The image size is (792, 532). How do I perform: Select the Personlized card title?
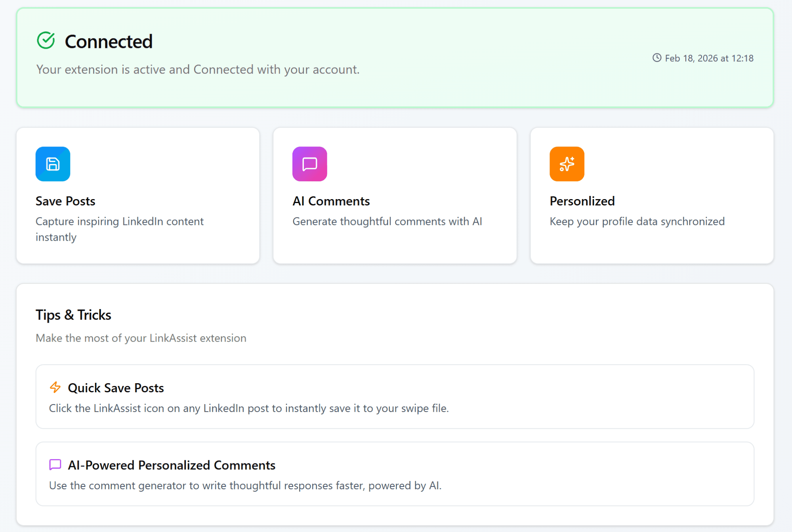(x=582, y=201)
